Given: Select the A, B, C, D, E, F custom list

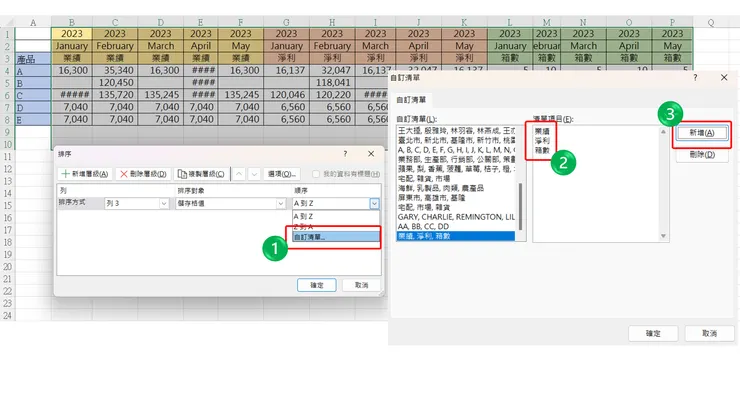Looking at the screenshot, I should coord(455,150).
